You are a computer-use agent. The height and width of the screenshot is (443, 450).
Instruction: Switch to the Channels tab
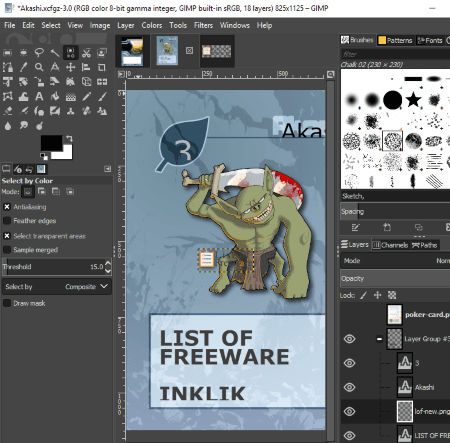coord(390,245)
